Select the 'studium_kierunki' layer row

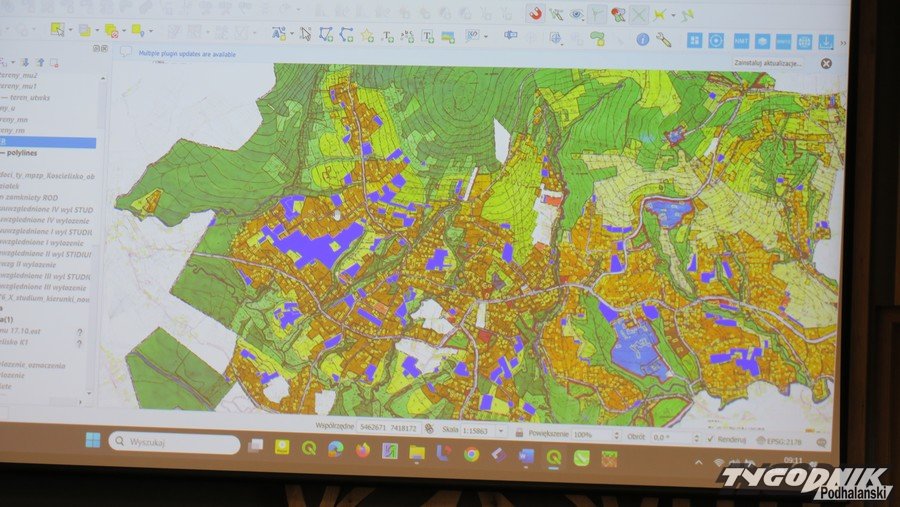click(46, 299)
